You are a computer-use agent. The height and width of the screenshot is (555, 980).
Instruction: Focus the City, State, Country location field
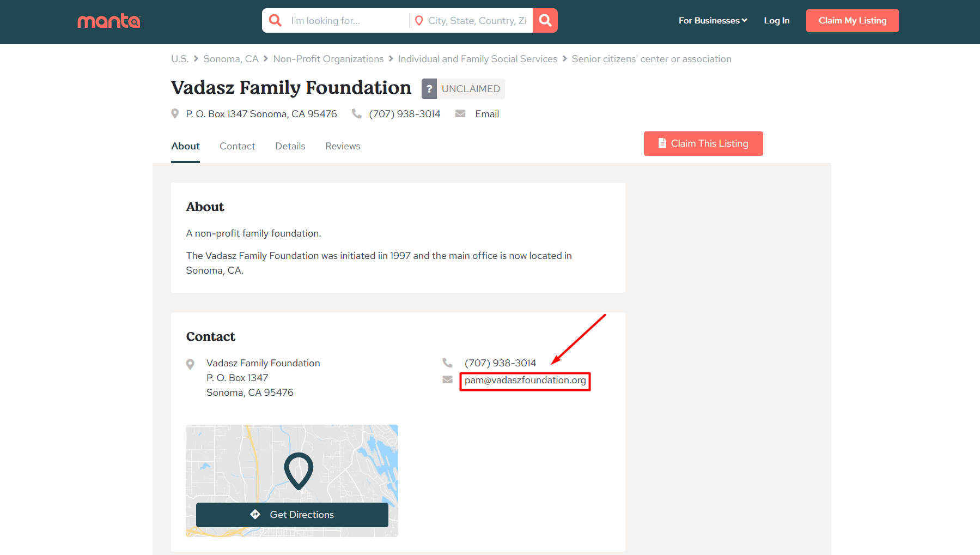point(477,21)
